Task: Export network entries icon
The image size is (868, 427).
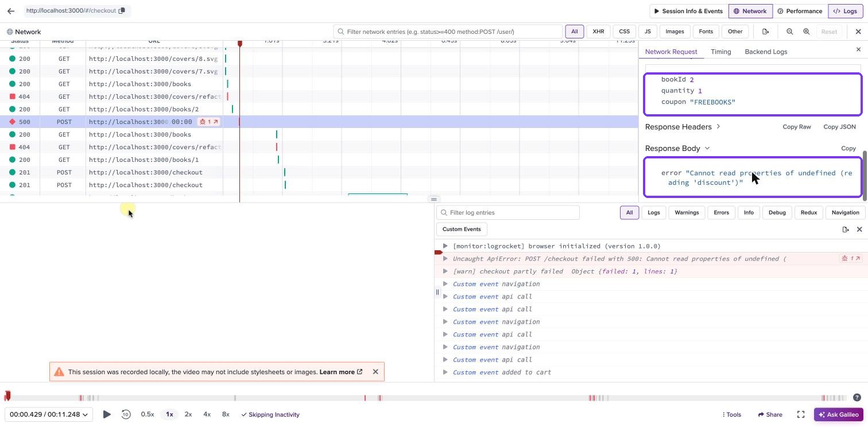Action: click(766, 32)
